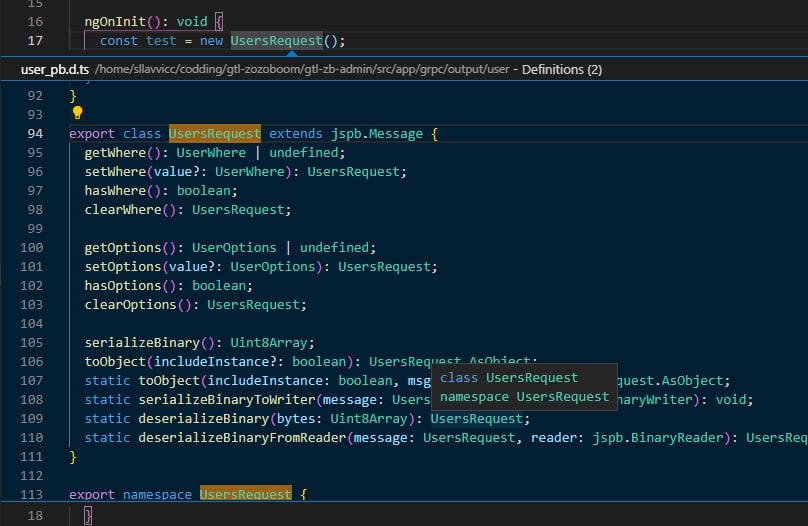
Task: Select "class UsersRequest" in the popup list
Action: (x=509, y=378)
